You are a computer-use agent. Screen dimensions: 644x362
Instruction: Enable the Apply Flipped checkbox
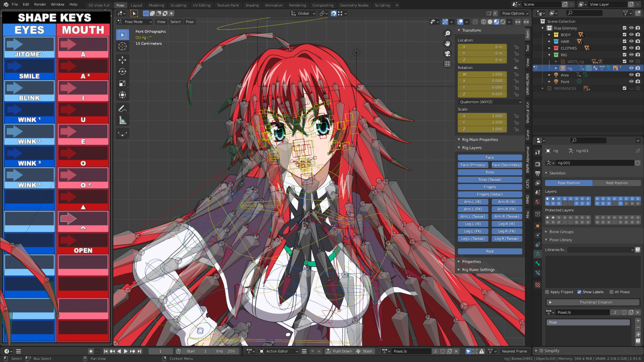point(547,292)
